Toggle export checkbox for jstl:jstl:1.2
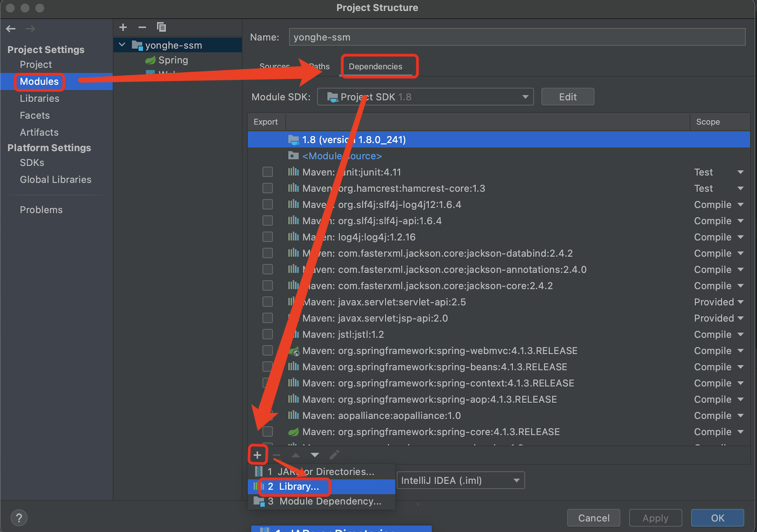The width and height of the screenshot is (757, 532). click(x=268, y=335)
